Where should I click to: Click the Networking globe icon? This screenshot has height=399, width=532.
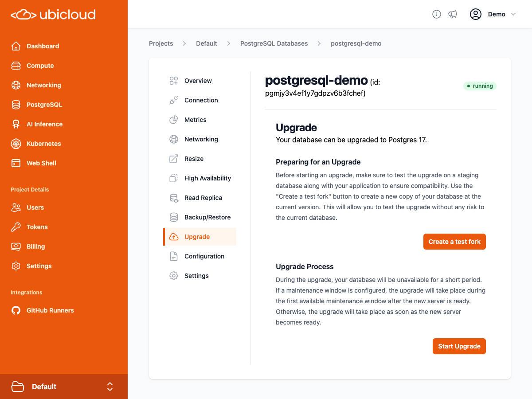pos(174,139)
